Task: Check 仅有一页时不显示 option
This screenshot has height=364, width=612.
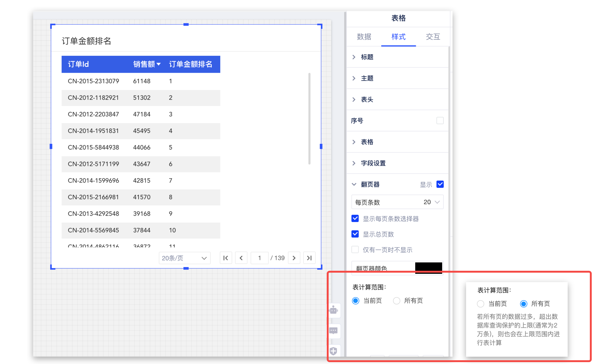Action: (355, 249)
